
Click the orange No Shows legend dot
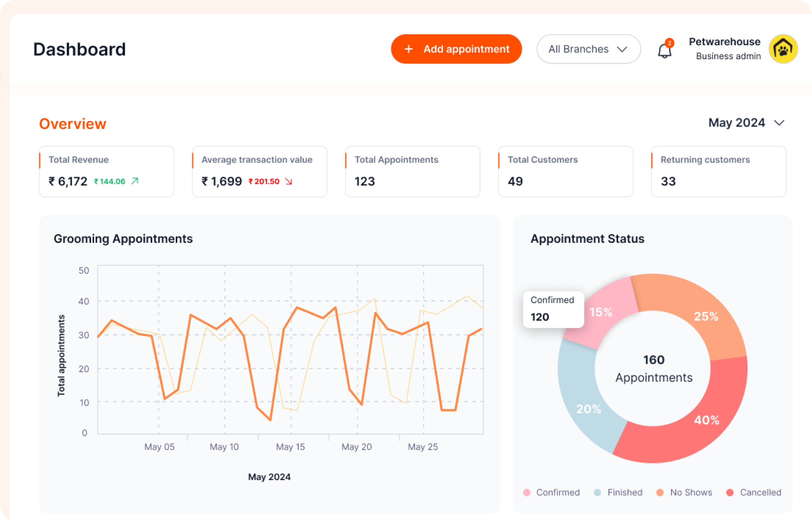click(x=660, y=492)
